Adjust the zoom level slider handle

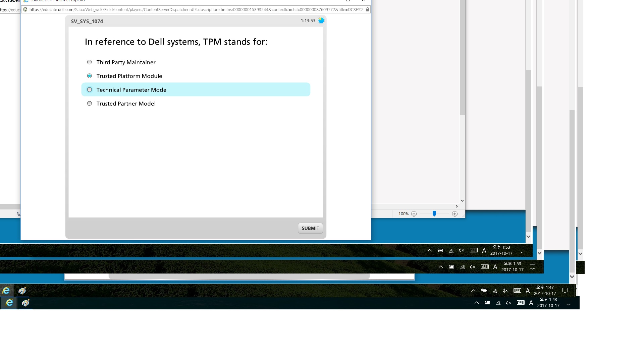point(434,214)
